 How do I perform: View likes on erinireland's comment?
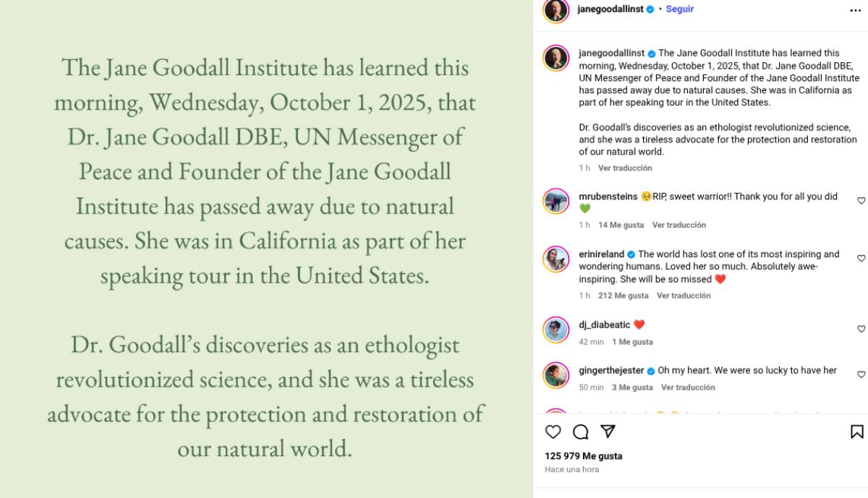624,296
